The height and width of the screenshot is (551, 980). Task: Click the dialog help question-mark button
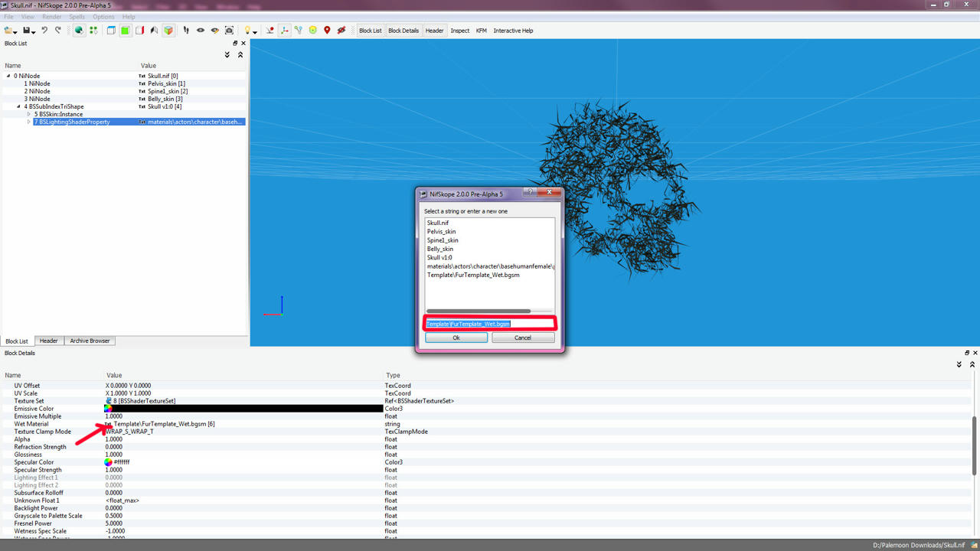click(x=530, y=193)
